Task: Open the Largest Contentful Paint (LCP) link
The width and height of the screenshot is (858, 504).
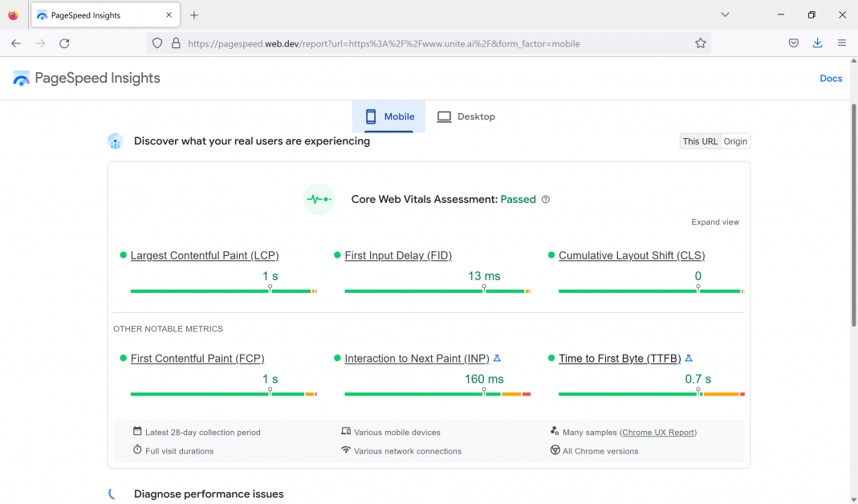Action: pos(205,256)
